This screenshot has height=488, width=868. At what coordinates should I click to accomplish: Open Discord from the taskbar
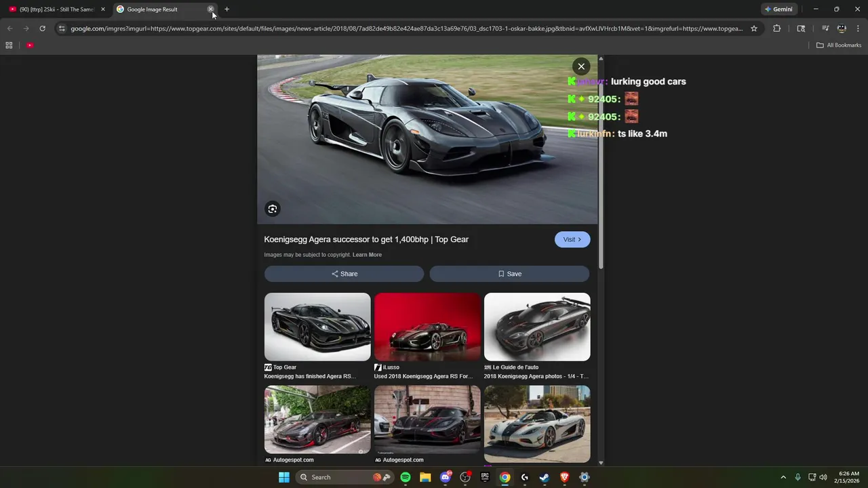(x=446, y=477)
